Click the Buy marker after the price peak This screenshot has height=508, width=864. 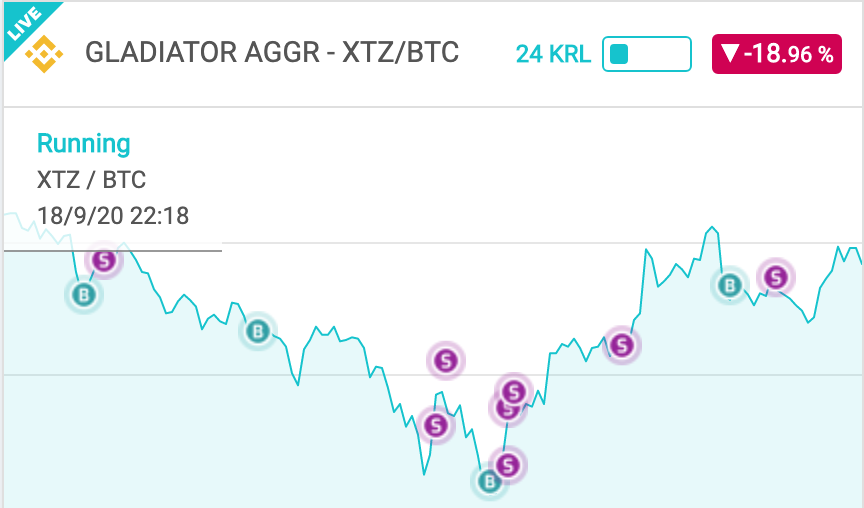(730, 285)
